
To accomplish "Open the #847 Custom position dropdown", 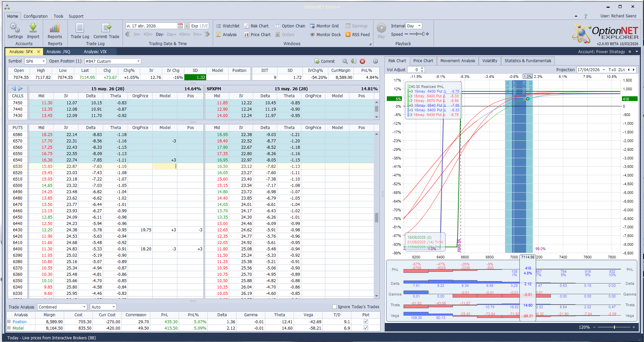I will [x=138, y=61].
